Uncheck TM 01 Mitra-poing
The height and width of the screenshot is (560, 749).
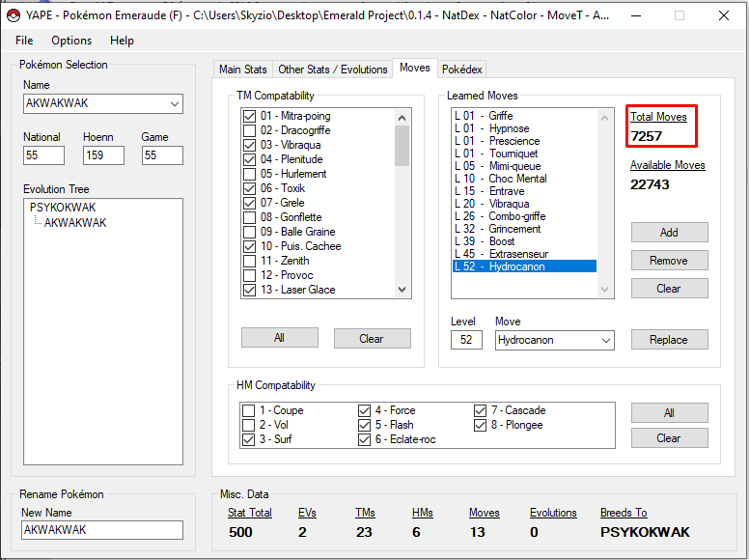(249, 116)
